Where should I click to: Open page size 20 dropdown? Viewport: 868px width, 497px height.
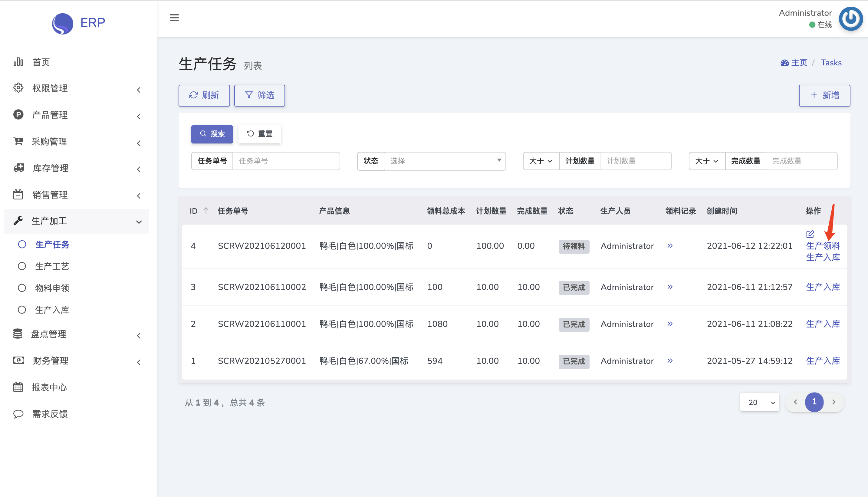click(x=759, y=402)
